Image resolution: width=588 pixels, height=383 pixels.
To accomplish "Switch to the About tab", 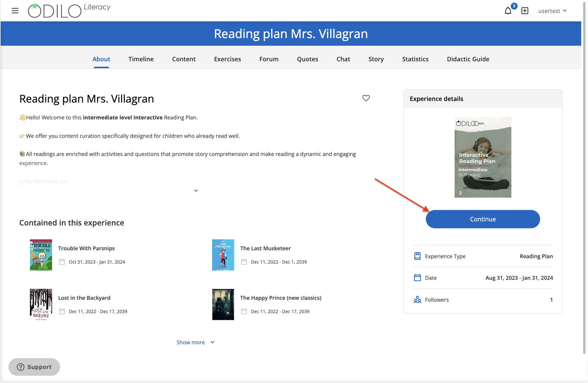I will [101, 59].
